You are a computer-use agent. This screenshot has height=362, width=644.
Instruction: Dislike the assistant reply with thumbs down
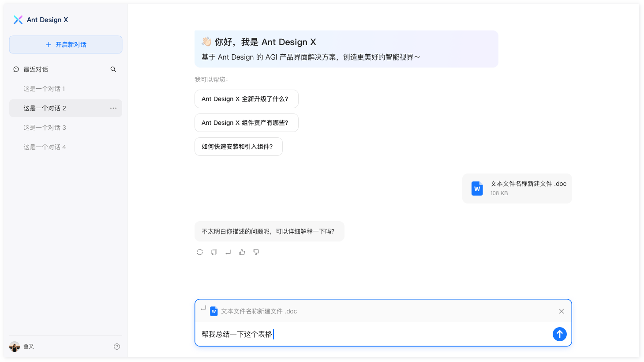[x=256, y=252]
